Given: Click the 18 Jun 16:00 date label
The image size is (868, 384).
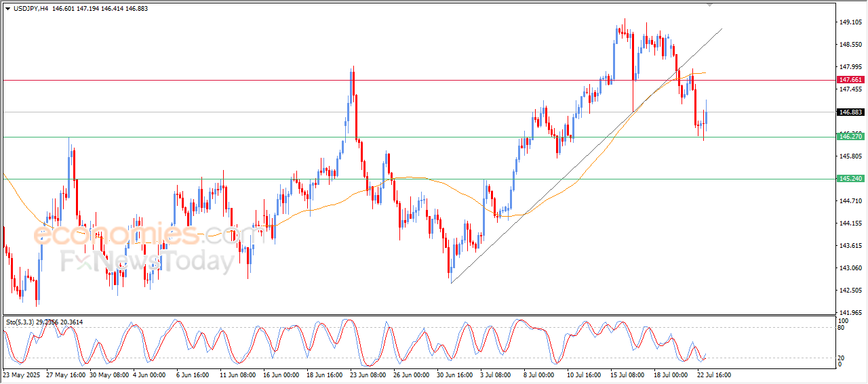Looking at the screenshot, I should click(324, 375).
